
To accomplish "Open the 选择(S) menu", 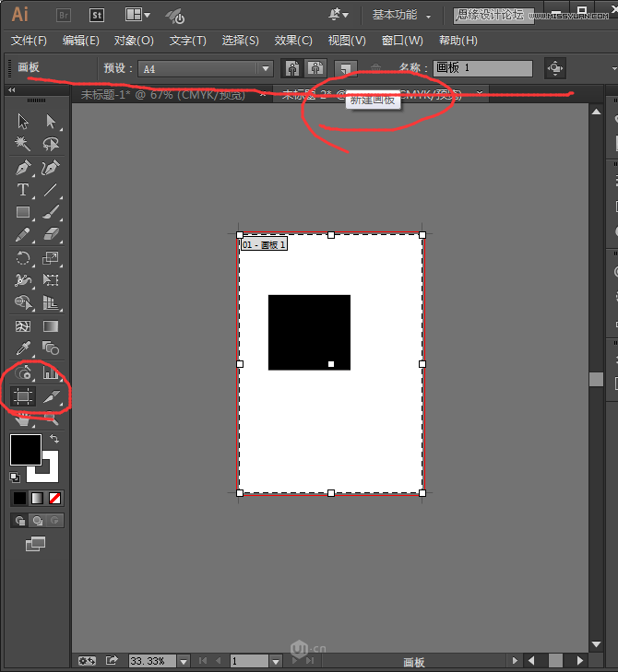I will (x=240, y=41).
